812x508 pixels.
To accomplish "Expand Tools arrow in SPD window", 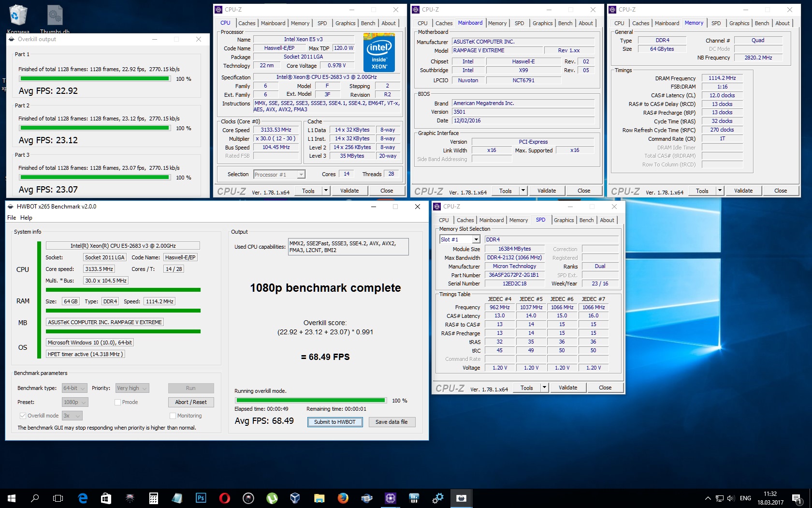I will click(544, 388).
